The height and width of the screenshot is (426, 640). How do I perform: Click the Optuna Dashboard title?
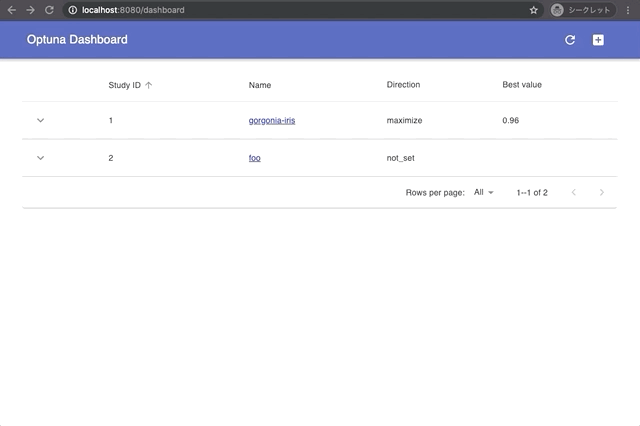click(77, 40)
